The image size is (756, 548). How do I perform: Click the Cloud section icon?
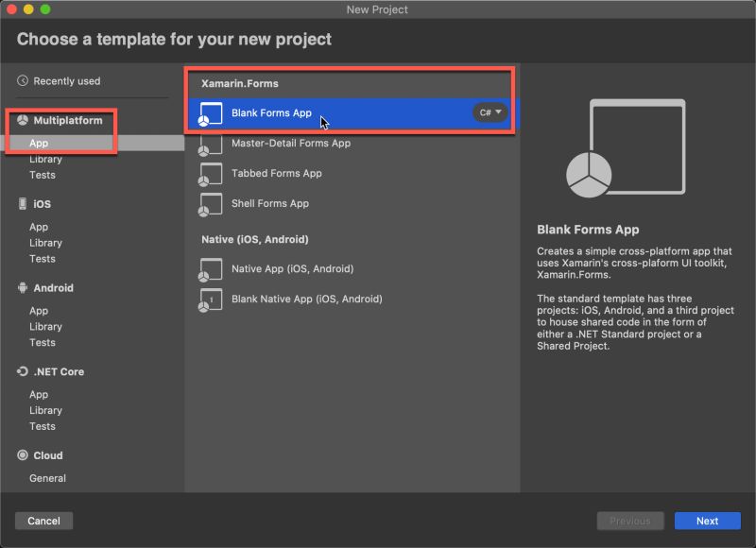pyautogui.click(x=23, y=455)
